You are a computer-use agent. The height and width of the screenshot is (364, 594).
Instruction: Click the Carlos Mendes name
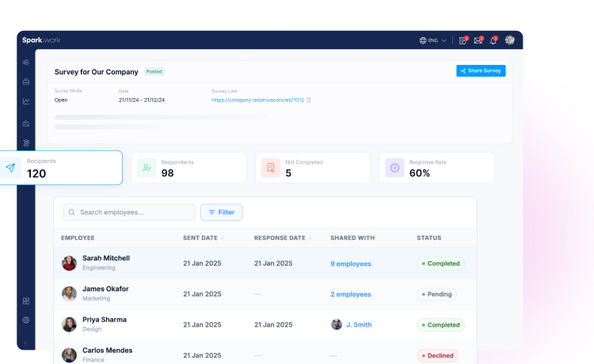click(x=108, y=351)
